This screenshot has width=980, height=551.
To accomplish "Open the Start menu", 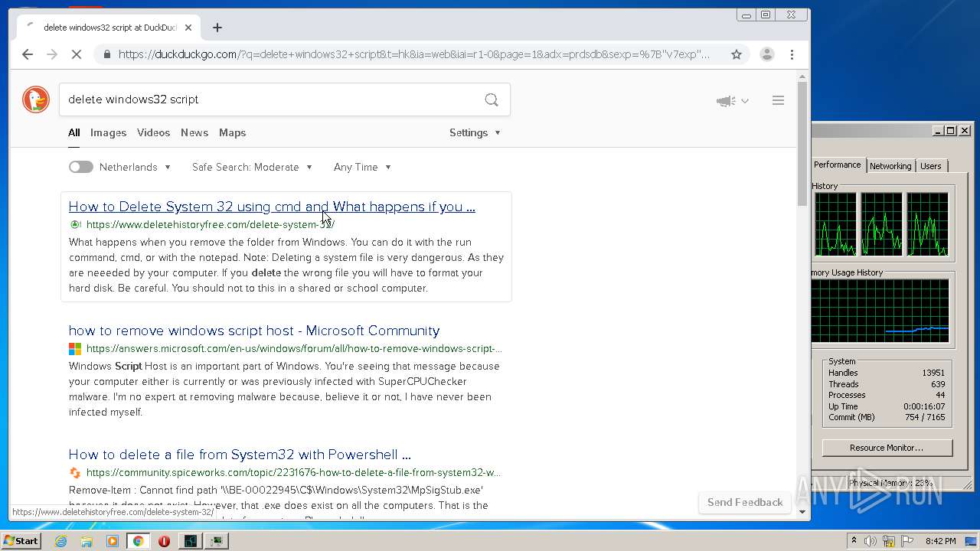I will (x=21, y=541).
